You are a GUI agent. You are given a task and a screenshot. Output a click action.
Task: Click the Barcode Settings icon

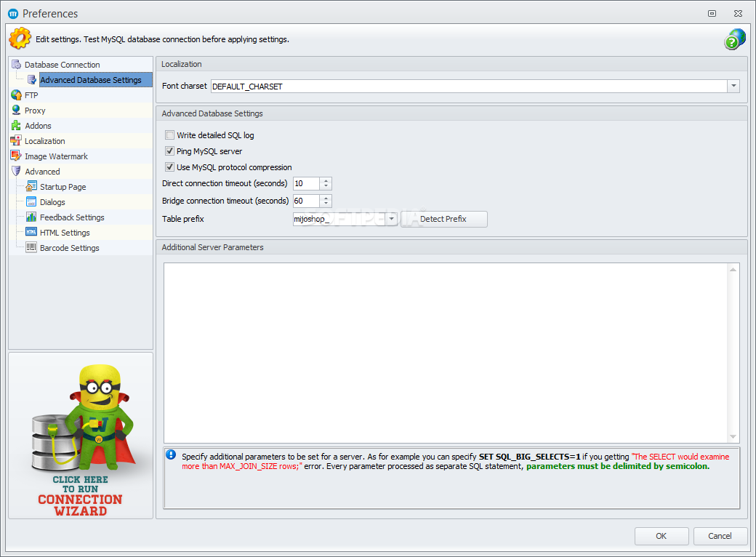(x=31, y=247)
